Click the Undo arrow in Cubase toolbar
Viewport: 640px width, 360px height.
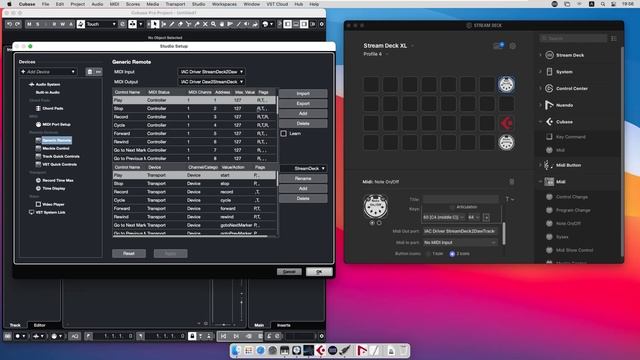click(9, 24)
